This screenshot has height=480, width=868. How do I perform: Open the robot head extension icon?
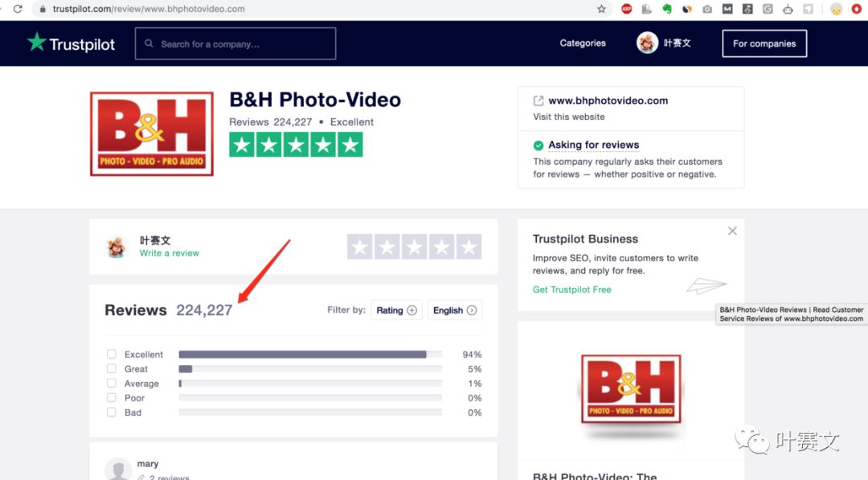point(788,9)
